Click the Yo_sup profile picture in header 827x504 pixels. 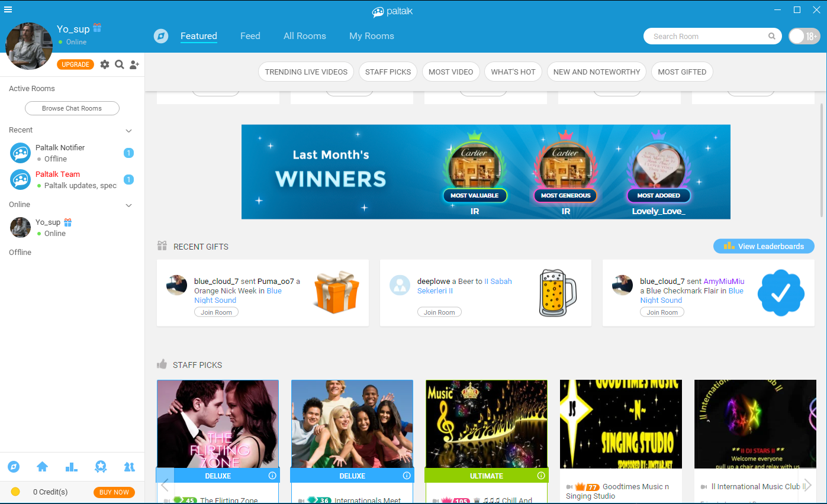pyautogui.click(x=29, y=46)
